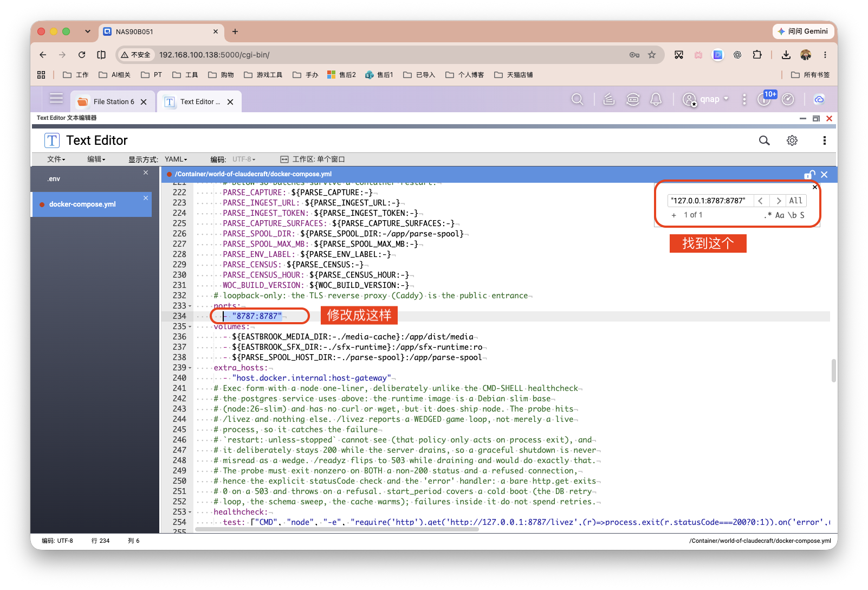Close the search box

(815, 187)
